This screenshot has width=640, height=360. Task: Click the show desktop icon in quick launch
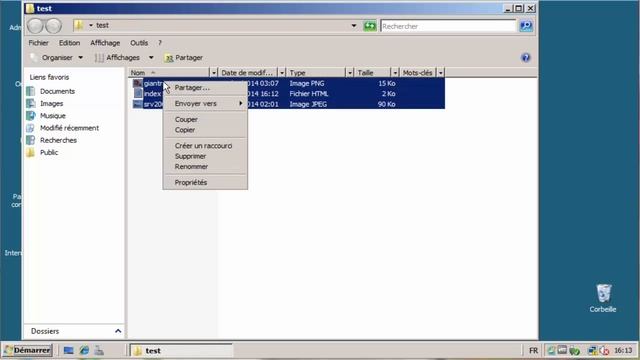click(69, 350)
